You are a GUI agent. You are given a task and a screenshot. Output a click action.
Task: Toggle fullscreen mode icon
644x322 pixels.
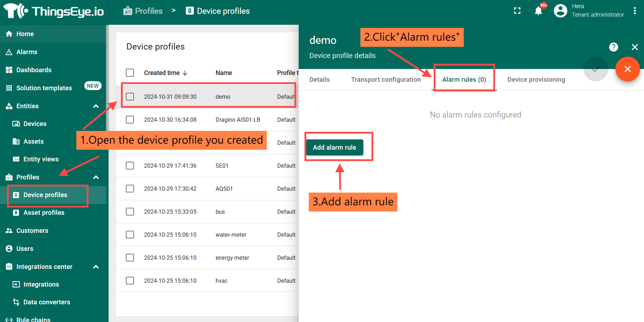(517, 11)
